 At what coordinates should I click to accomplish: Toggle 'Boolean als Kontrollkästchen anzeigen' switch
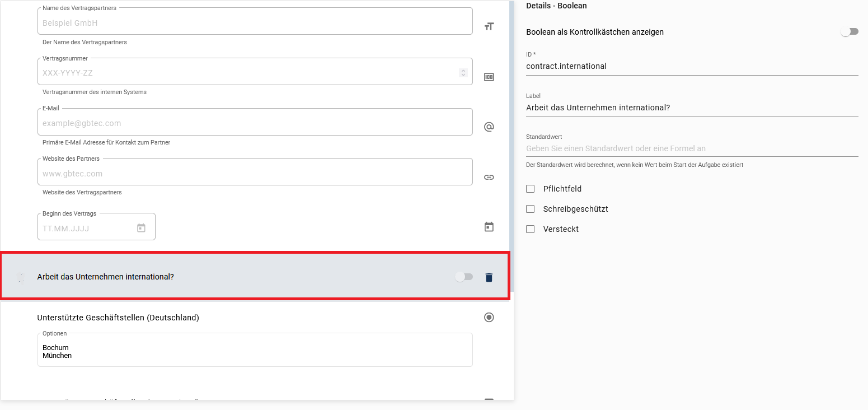coord(848,32)
